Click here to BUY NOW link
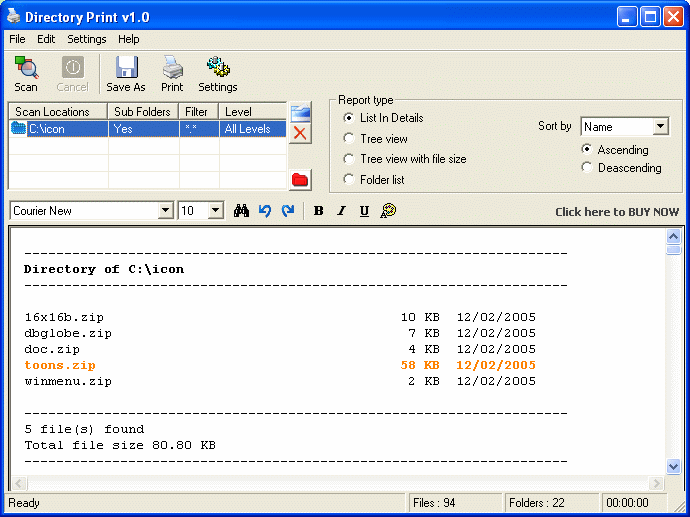Screen dimensions: 690x517 tap(617, 212)
